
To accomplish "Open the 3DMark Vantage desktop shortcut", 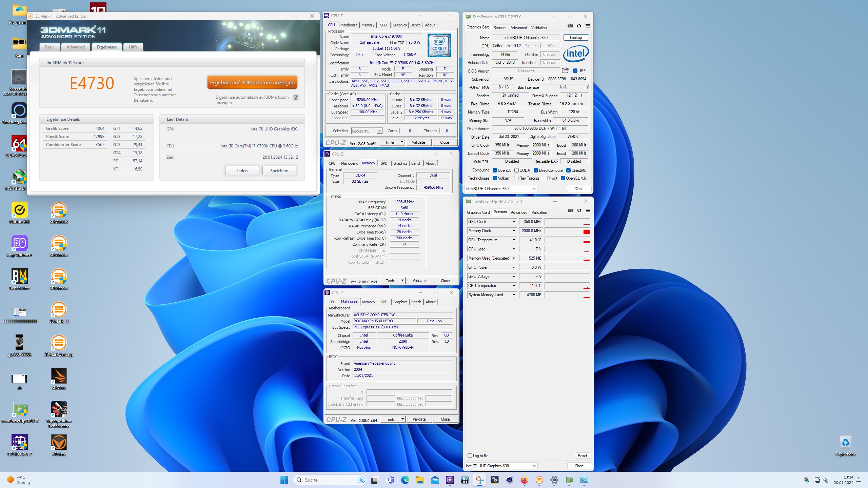I will pyautogui.click(x=59, y=345).
